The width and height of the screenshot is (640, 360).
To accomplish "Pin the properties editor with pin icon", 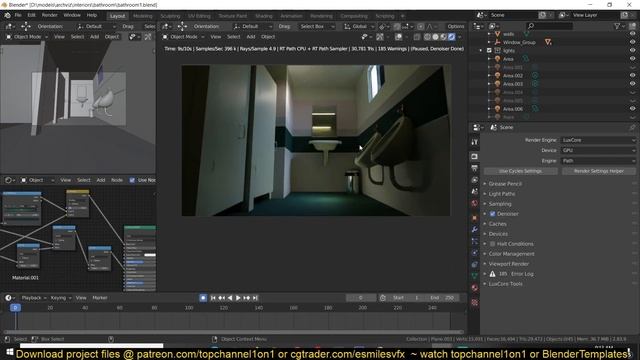I will coord(632,127).
